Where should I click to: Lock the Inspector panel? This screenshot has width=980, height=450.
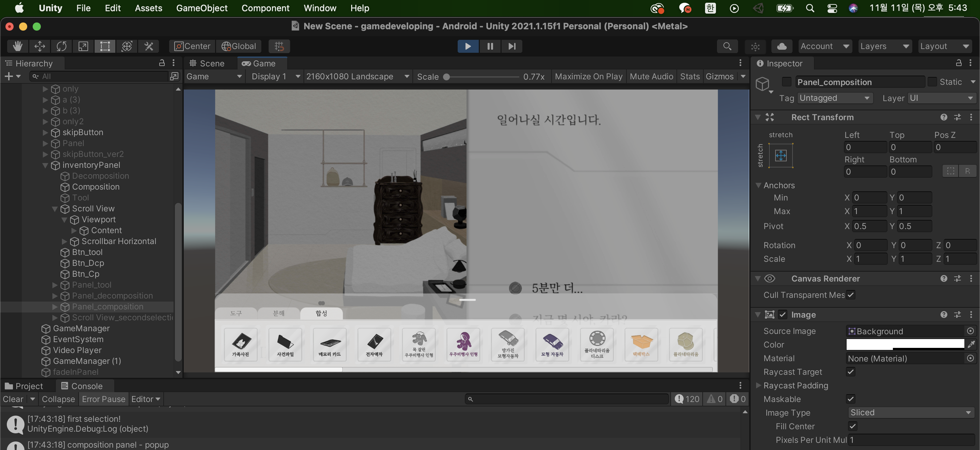[958, 63]
